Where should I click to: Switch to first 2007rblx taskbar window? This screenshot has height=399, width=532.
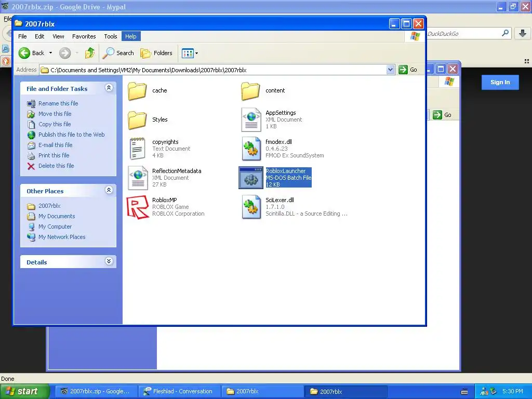[262, 391]
